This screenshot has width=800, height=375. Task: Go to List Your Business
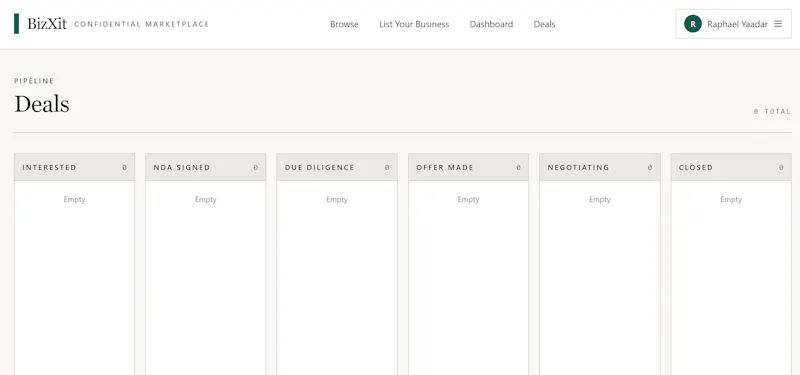point(414,24)
